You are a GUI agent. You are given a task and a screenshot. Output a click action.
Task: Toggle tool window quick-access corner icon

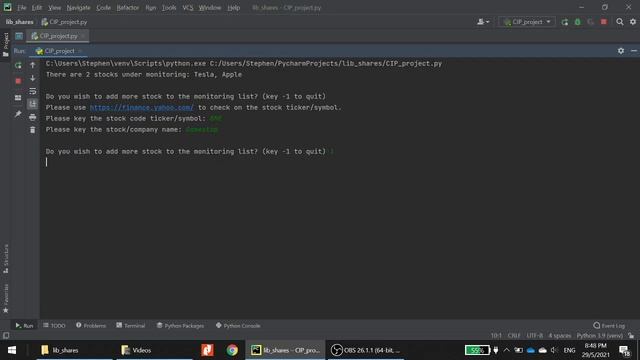point(6,336)
